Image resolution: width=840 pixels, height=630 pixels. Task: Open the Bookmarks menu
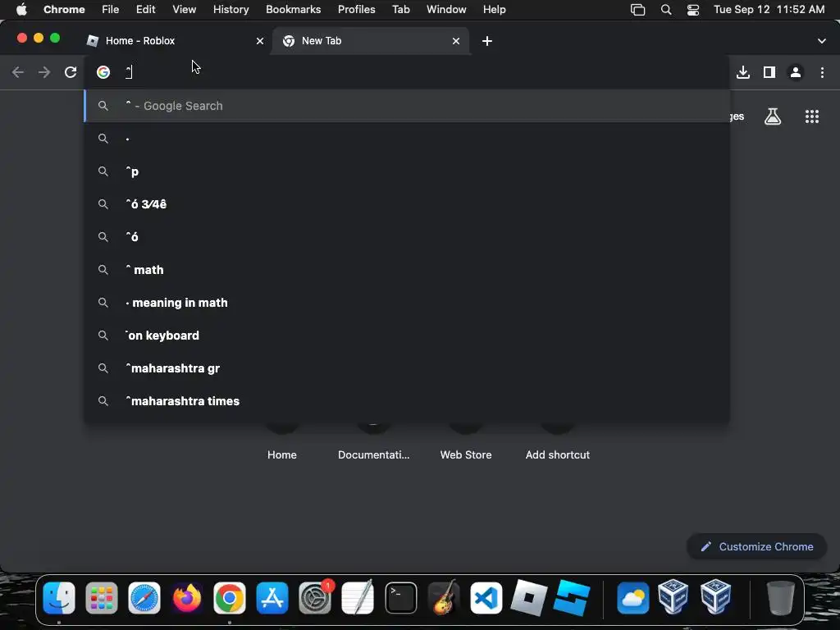[293, 10]
